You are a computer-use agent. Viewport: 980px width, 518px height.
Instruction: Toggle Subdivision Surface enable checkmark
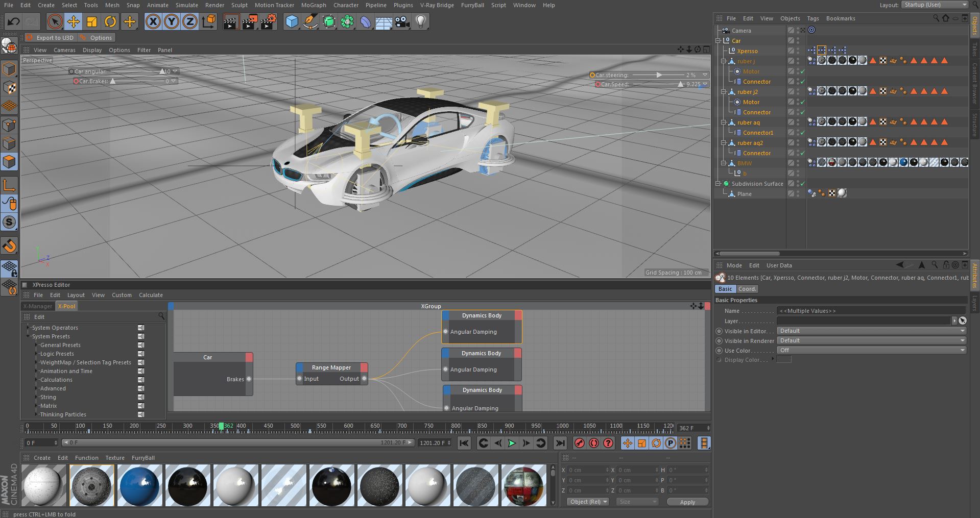click(x=802, y=184)
